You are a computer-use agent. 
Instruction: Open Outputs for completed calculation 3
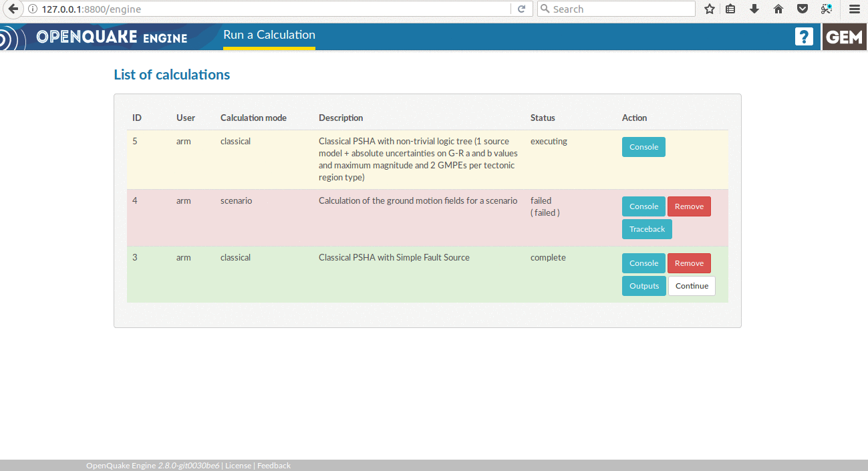tap(643, 286)
